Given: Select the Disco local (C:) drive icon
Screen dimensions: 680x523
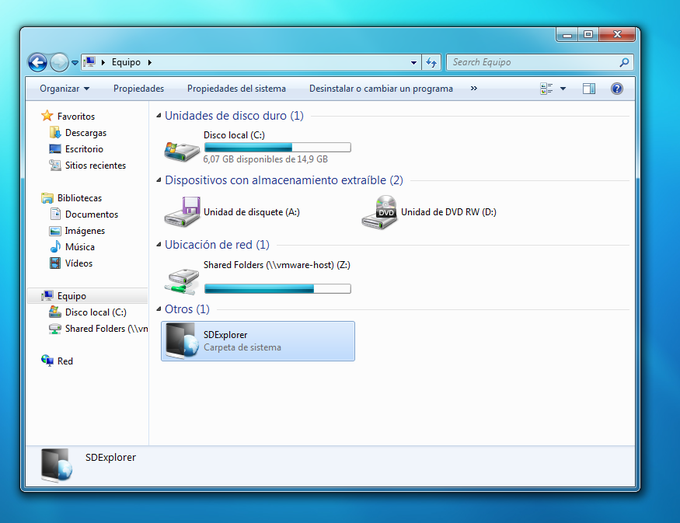Looking at the screenshot, I should 181,150.
